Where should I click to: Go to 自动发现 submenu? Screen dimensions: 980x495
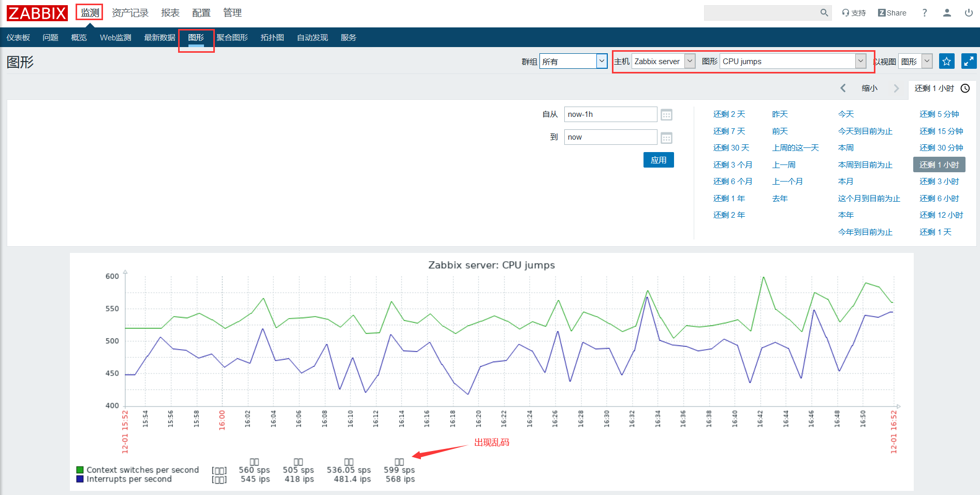click(312, 37)
